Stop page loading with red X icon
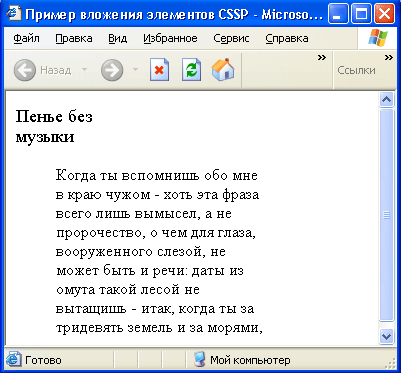The width and height of the screenshot is (401, 373). [x=159, y=70]
